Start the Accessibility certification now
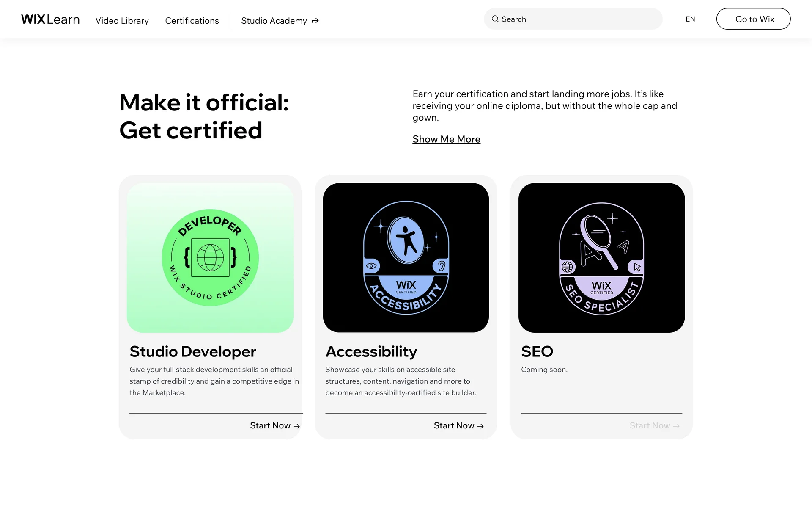 pos(458,426)
